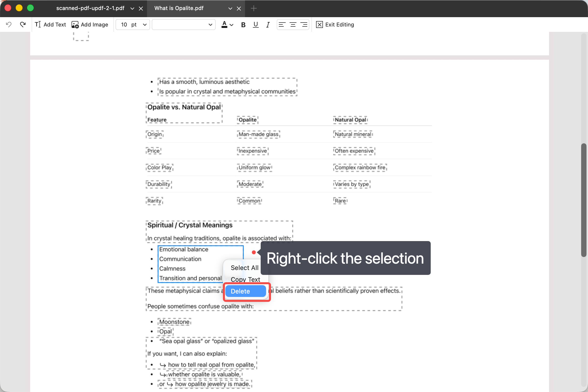Align text right
588x392 pixels.
coord(304,24)
